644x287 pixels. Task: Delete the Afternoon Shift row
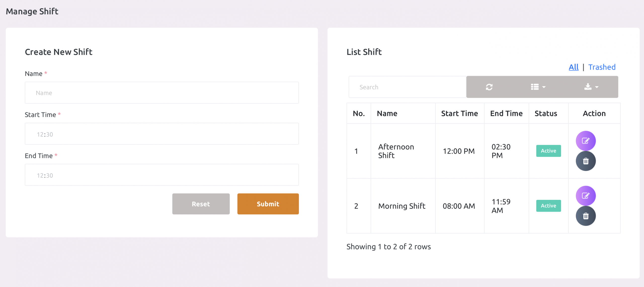click(585, 161)
